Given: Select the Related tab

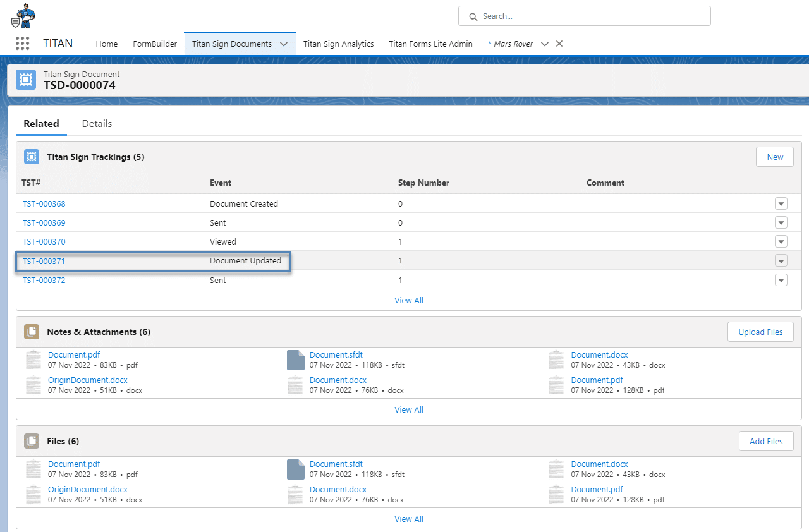Looking at the screenshot, I should (41, 124).
